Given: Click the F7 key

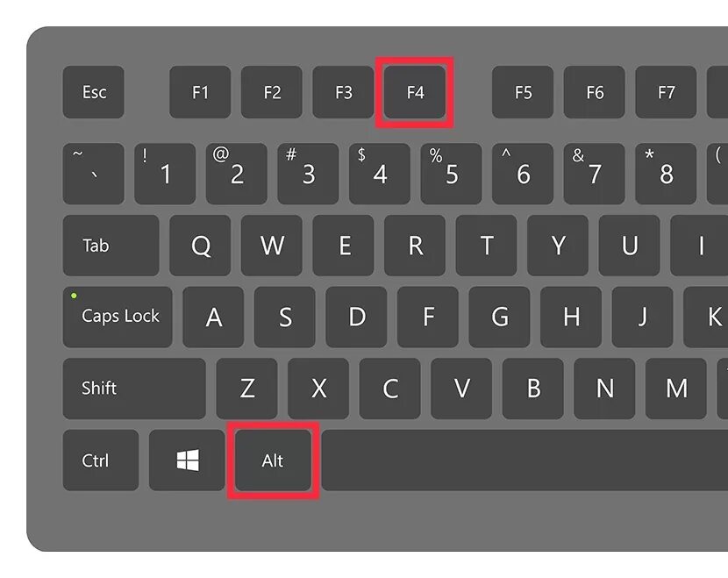Looking at the screenshot, I should pos(666,92).
